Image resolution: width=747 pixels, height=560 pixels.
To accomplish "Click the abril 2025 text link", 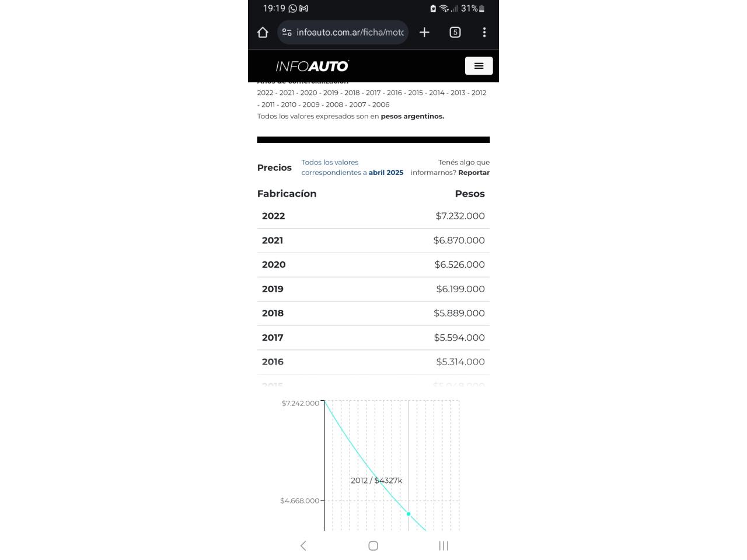I will pos(386,173).
